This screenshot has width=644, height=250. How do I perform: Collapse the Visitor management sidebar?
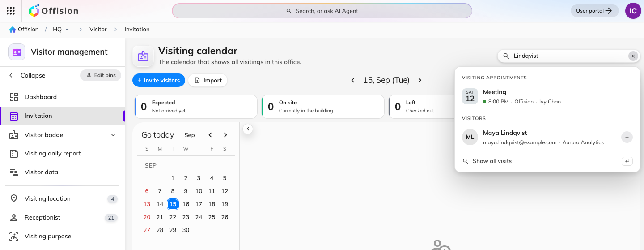28,75
